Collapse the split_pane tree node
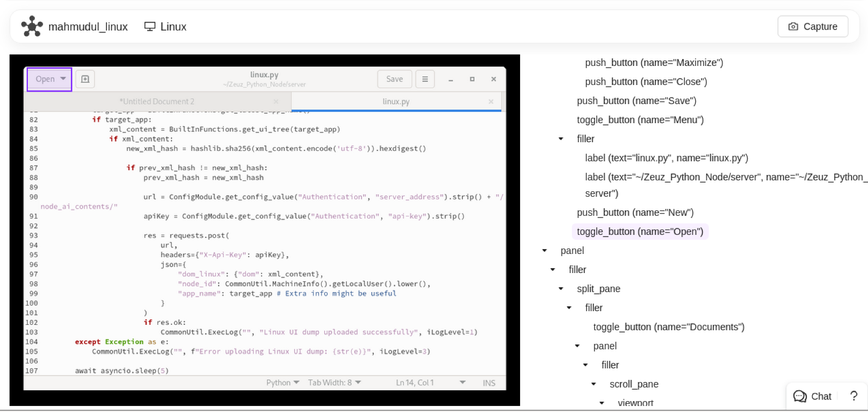 coord(561,289)
